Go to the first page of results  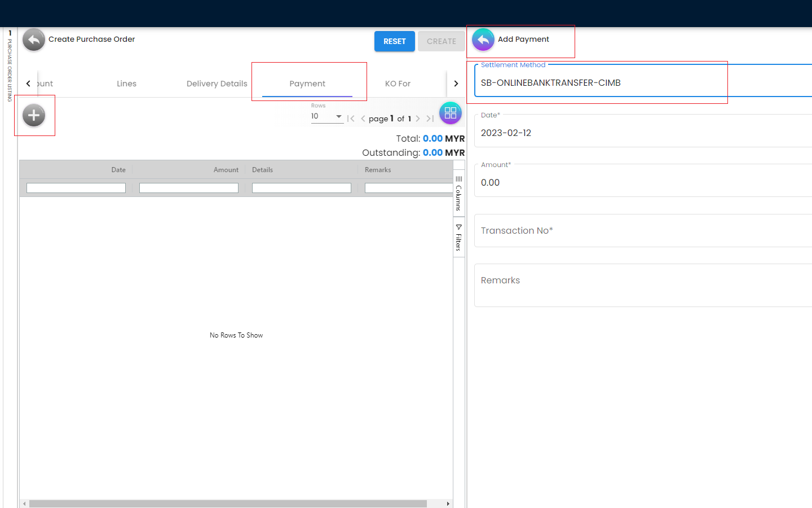351,119
